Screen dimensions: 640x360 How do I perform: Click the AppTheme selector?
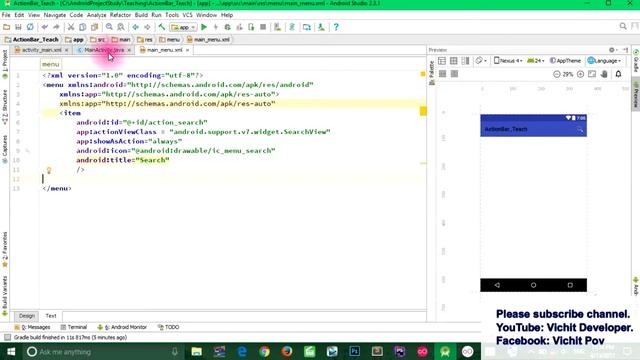pos(565,61)
